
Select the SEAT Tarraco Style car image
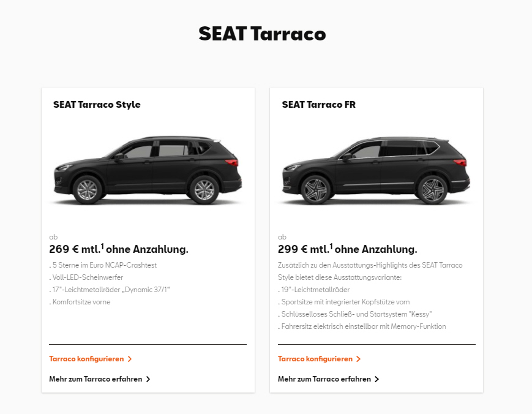(148, 170)
